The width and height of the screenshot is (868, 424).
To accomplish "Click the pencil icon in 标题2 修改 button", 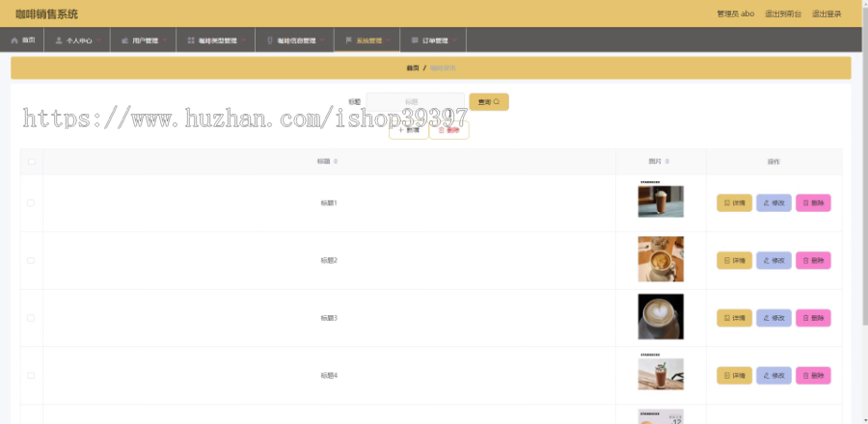I will (767, 260).
